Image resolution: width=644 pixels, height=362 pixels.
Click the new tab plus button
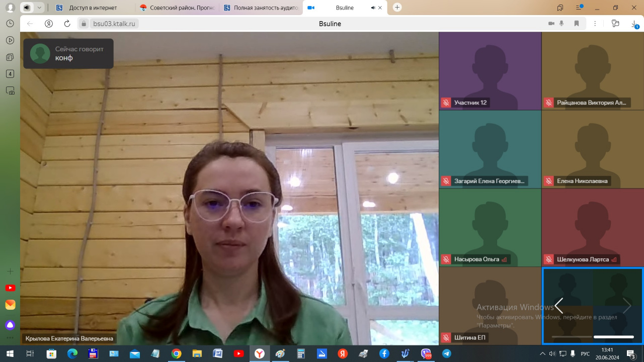click(x=397, y=8)
